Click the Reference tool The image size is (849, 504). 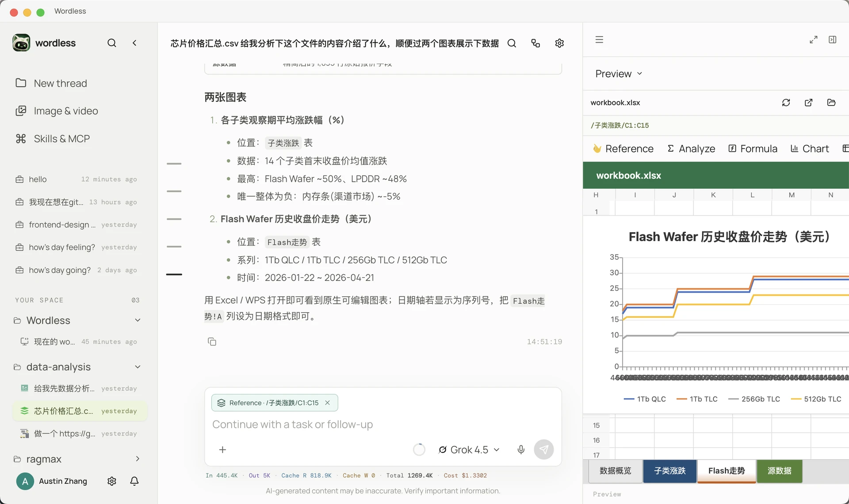click(x=623, y=149)
